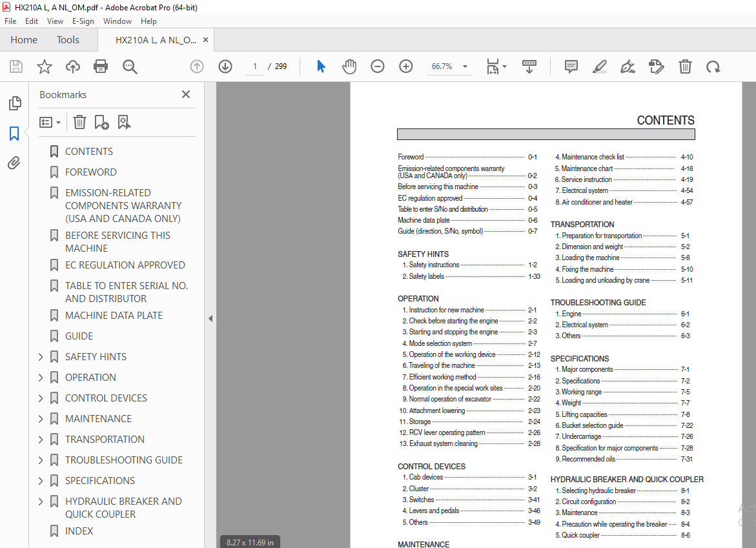The width and height of the screenshot is (756, 548).
Task: Expand the MAINTENANCE bookmark
Action: coord(41,419)
